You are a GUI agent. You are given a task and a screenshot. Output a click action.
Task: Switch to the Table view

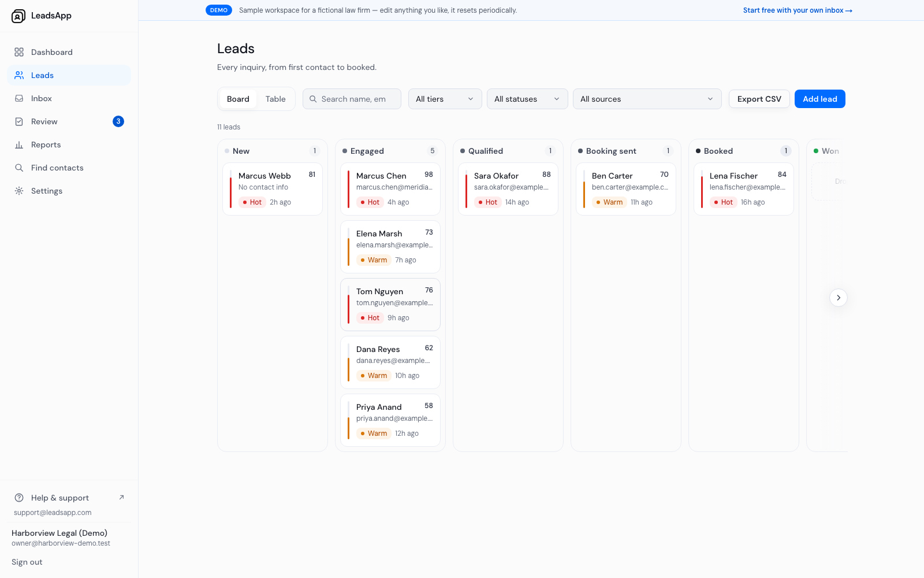coord(275,99)
